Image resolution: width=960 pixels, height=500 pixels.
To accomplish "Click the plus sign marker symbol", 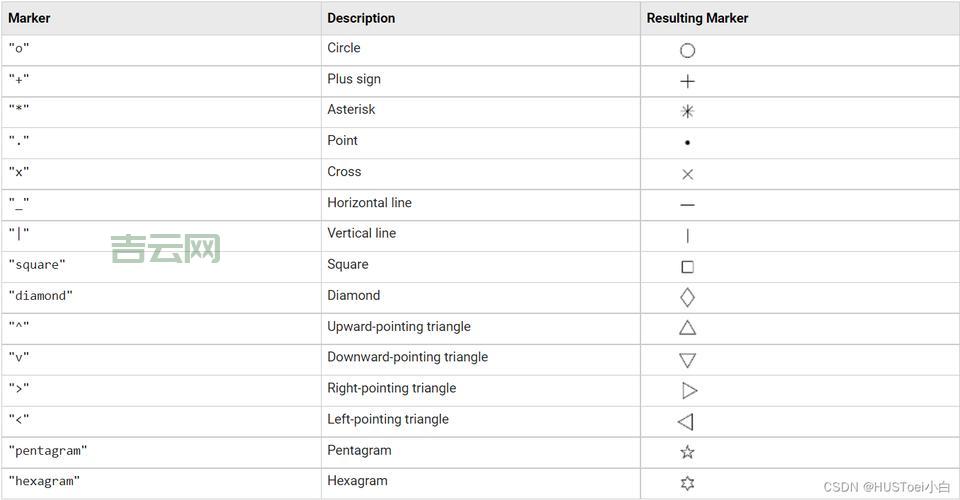I will coord(687,81).
